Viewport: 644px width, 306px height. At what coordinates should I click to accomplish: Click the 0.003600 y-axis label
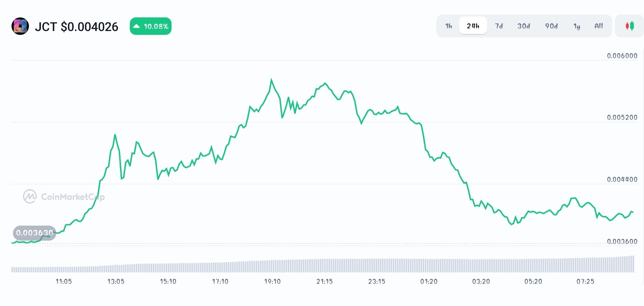(x=622, y=242)
